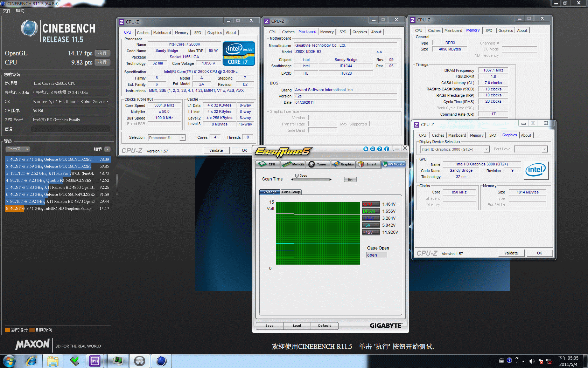
Task: Click the Scan Time slider handle
Action: point(297,176)
